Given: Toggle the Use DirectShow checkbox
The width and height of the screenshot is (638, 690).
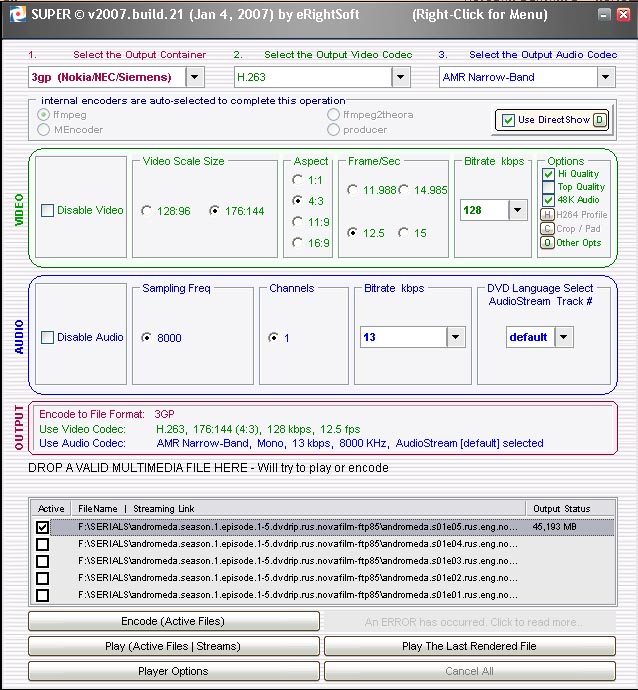Looking at the screenshot, I should click(x=508, y=120).
